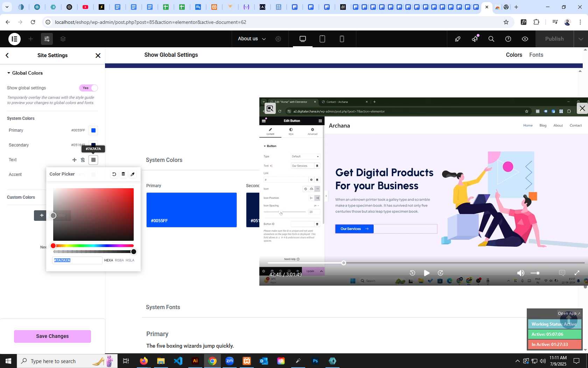588x368 pixels.
Task: Open browser extensions puzzle icon
Action: point(536,22)
